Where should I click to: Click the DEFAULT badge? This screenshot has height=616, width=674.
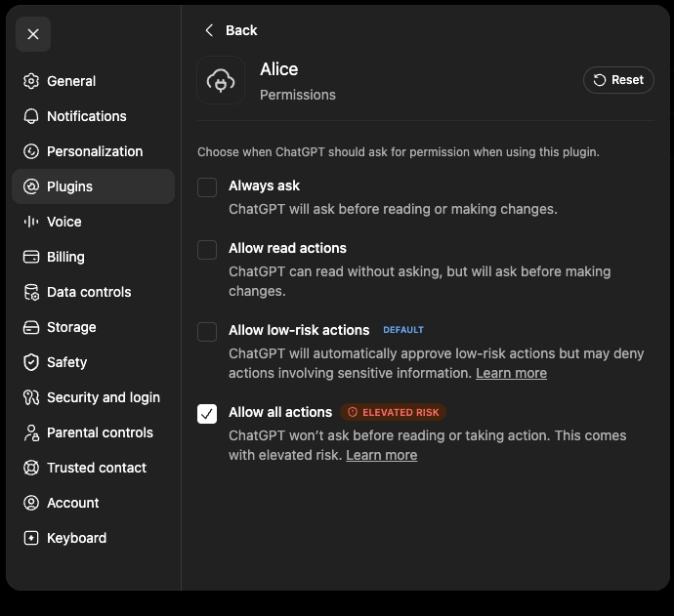coord(403,330)
